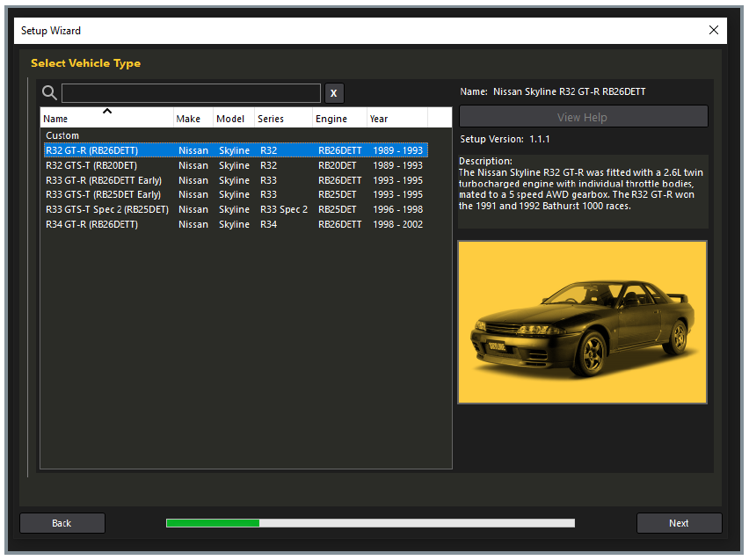749x560 pixels.
Task: Sort list by Engine column header
Action: click(x=339, y=118)
